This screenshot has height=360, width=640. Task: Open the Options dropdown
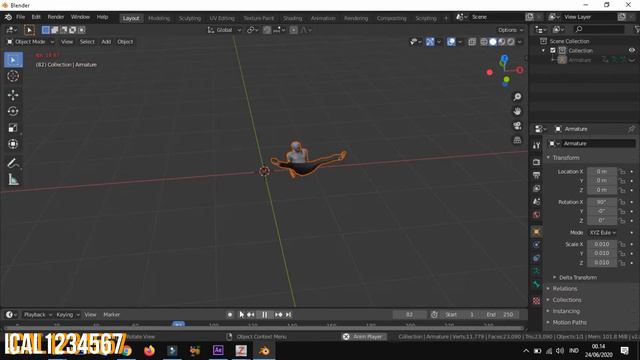(x=510, y=30)
